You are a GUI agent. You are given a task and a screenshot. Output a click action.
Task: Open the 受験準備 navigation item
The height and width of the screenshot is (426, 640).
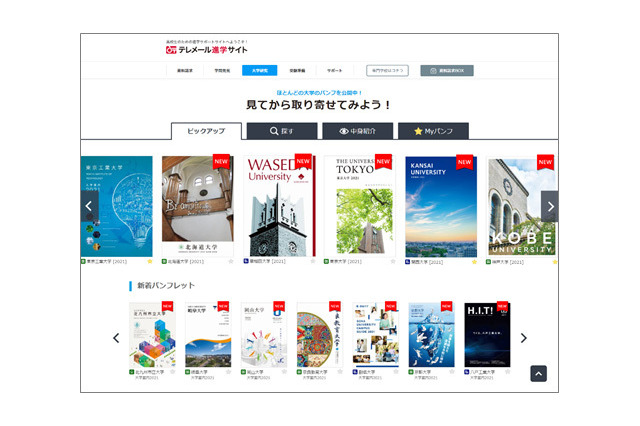click(x=297, y=71)
